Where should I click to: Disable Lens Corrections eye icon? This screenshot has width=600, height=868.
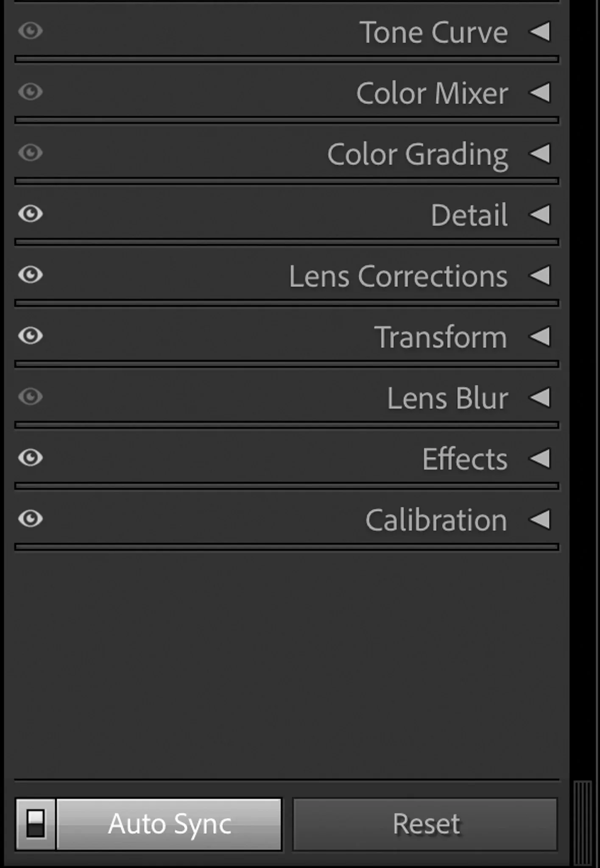[31, 275]
